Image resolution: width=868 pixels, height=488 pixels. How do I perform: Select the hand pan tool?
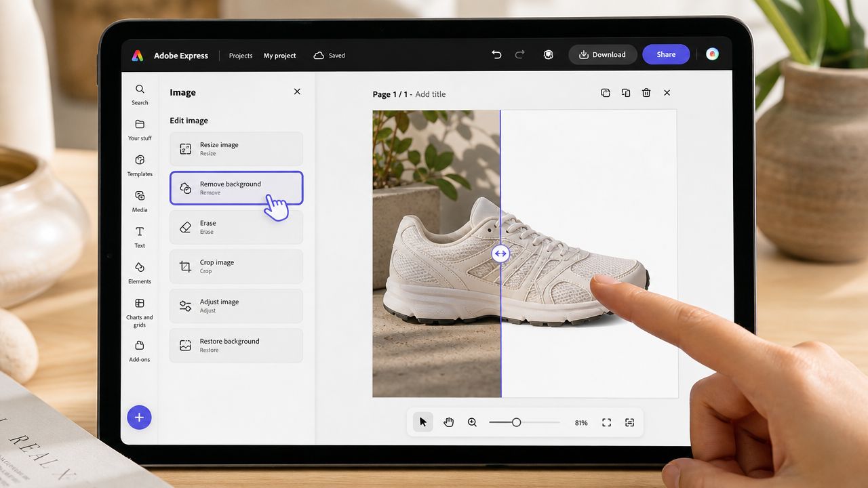(x=448, y=422)
